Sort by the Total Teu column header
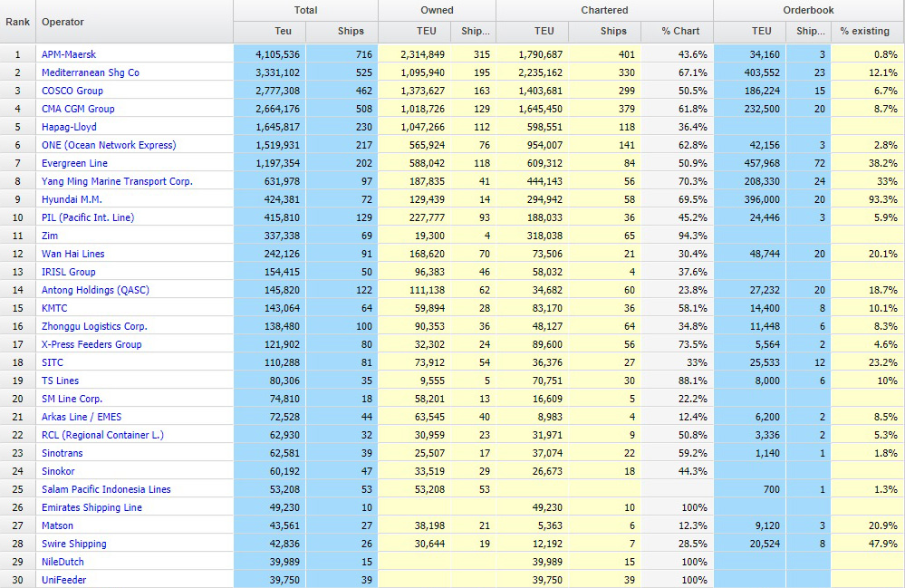 270,31
